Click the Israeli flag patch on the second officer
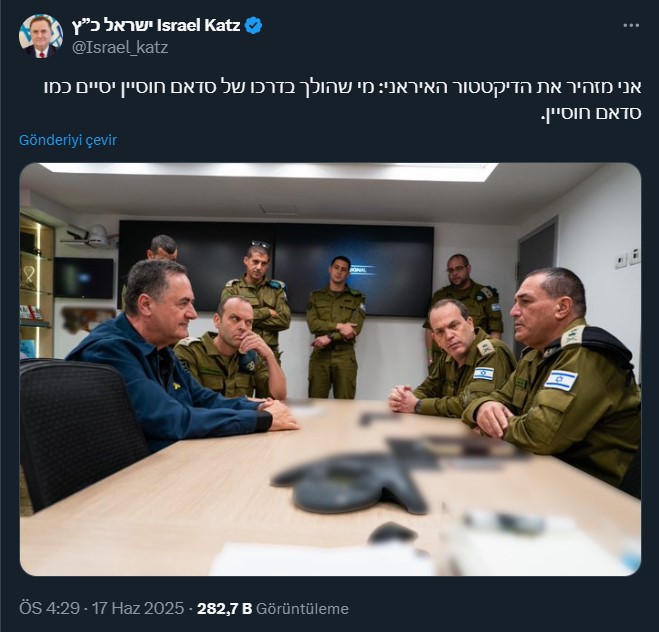This screenshot has width=659, height=632. 483,374
